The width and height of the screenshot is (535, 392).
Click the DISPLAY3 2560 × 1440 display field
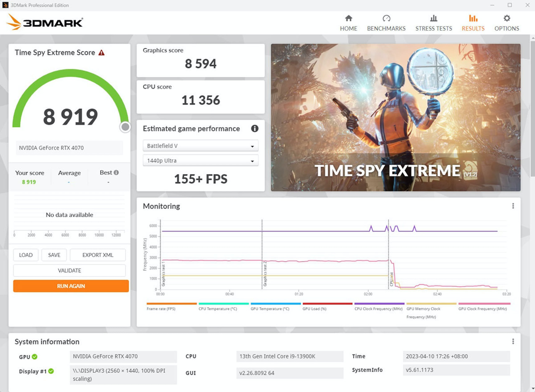click(x=123, y=374)
